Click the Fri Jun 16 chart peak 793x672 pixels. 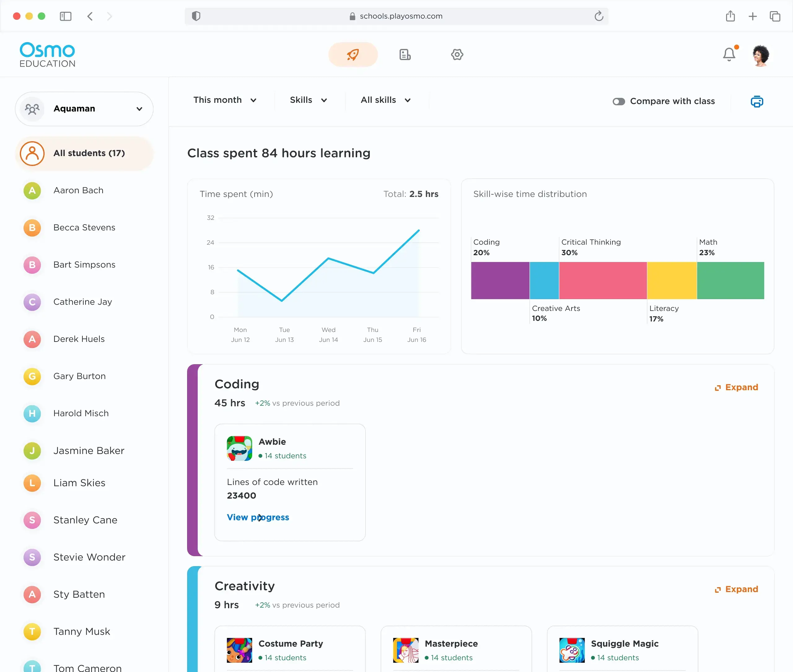coord(419,230)
